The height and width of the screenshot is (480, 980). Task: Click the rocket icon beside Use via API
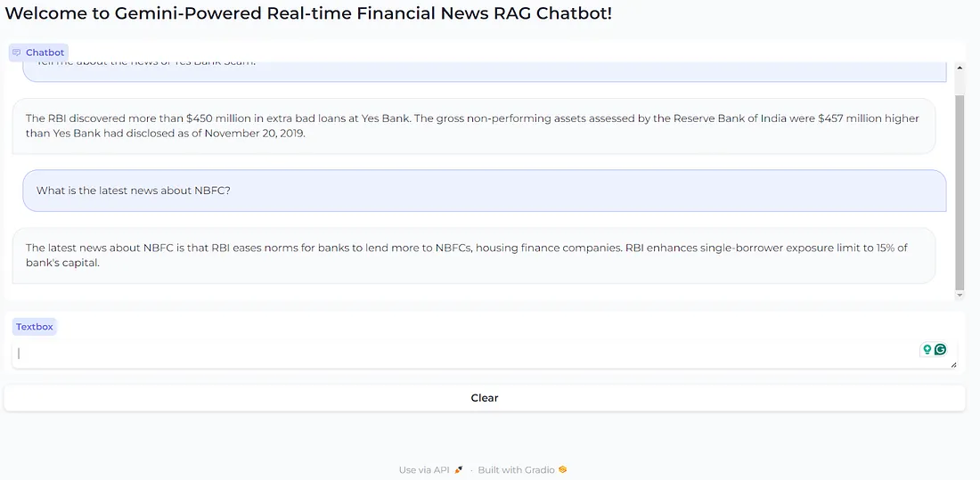point(459,469)
